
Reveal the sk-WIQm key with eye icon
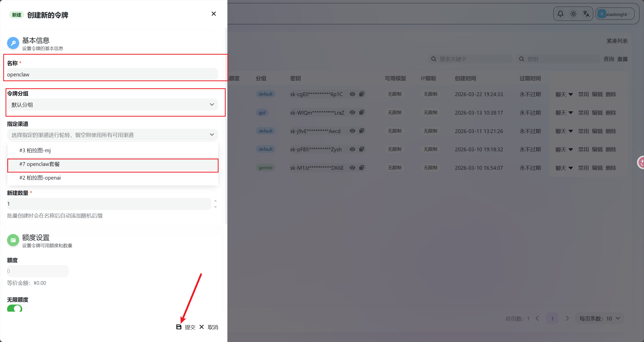point(352,112)
